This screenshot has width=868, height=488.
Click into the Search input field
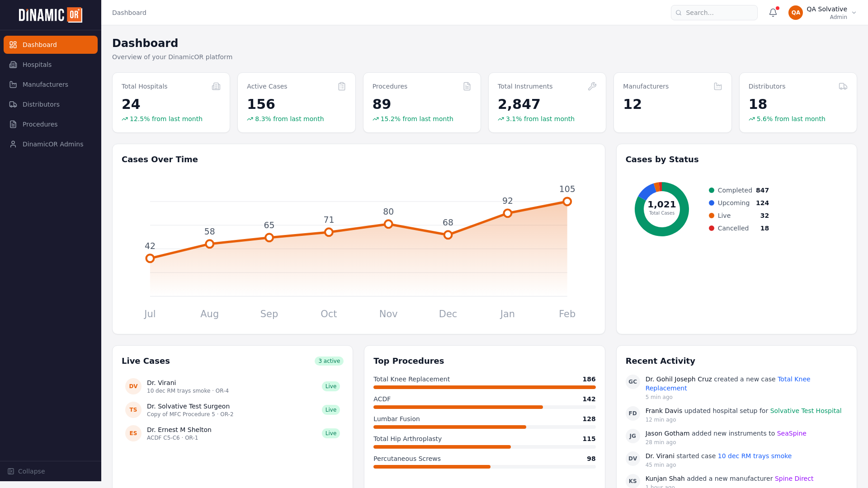point(719,13)
